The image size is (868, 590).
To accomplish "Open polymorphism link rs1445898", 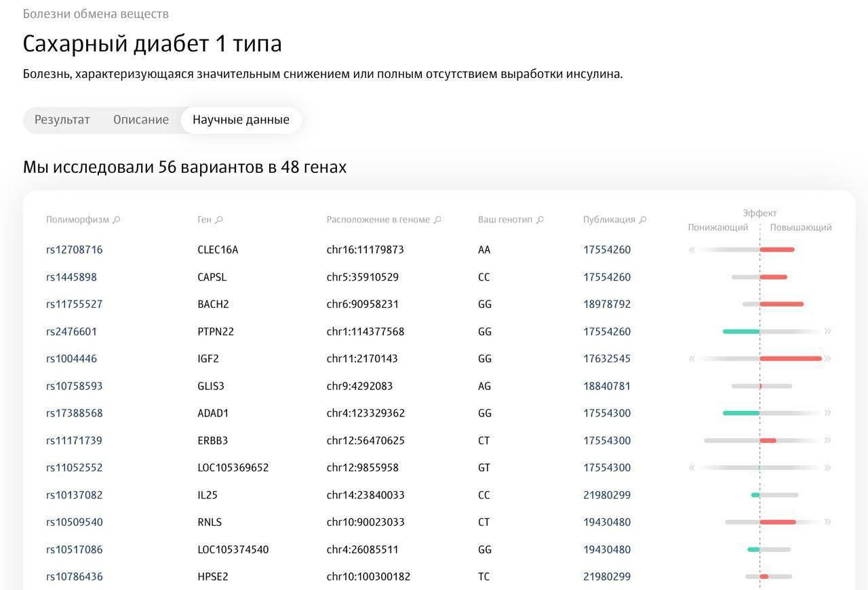I will pos(71,277).
